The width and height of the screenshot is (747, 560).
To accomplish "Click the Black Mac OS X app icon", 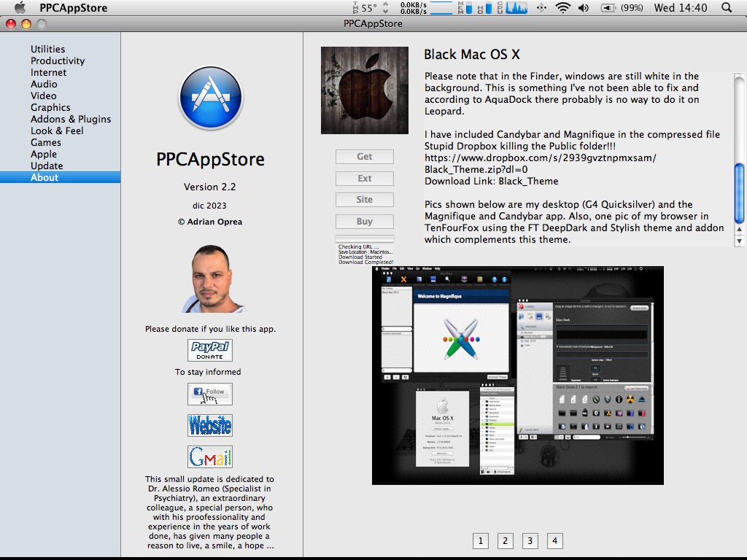I will [x=365, y=90].
